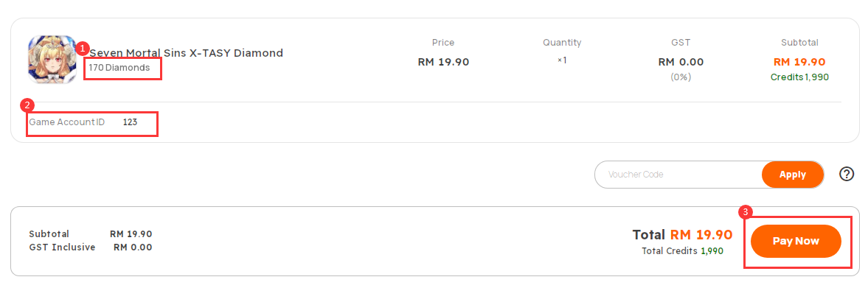Click the Total RM 19.90 amount
The width and height of the screenshot is (868, 288).
[x=683, y=235]
